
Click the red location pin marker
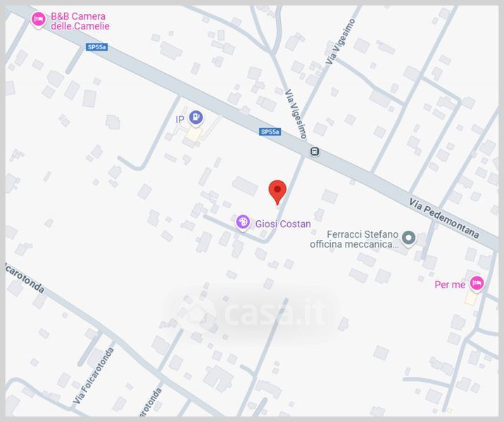point(277,192)
